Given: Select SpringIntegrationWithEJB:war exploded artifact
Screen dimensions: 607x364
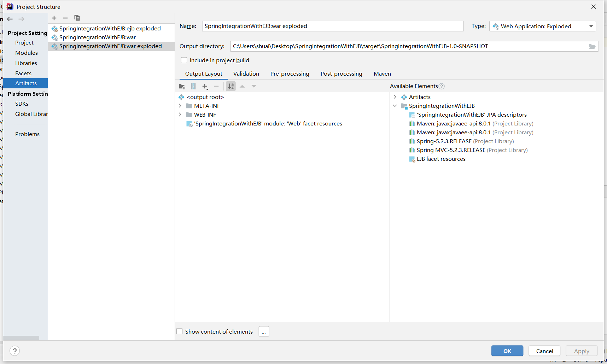Looking at the screenshot, I should point(111,46).
